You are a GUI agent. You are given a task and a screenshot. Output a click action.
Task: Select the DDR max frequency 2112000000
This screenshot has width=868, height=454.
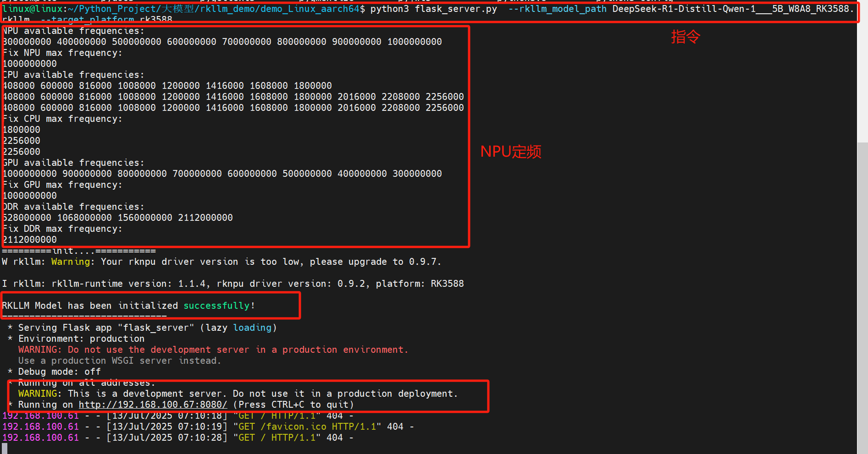point(29,239)
